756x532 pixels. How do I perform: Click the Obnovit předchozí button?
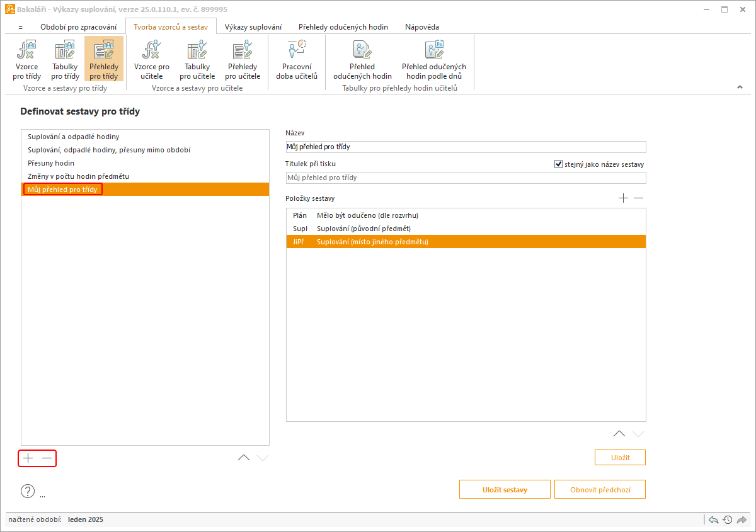[x=600, y=489]
